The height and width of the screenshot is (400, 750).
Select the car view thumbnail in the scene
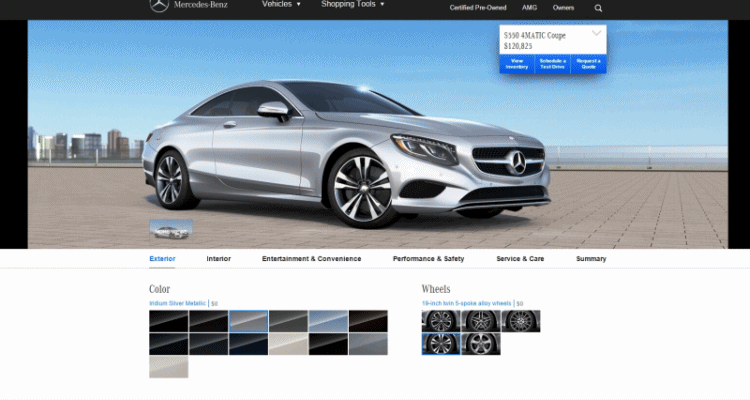[171, 229]
